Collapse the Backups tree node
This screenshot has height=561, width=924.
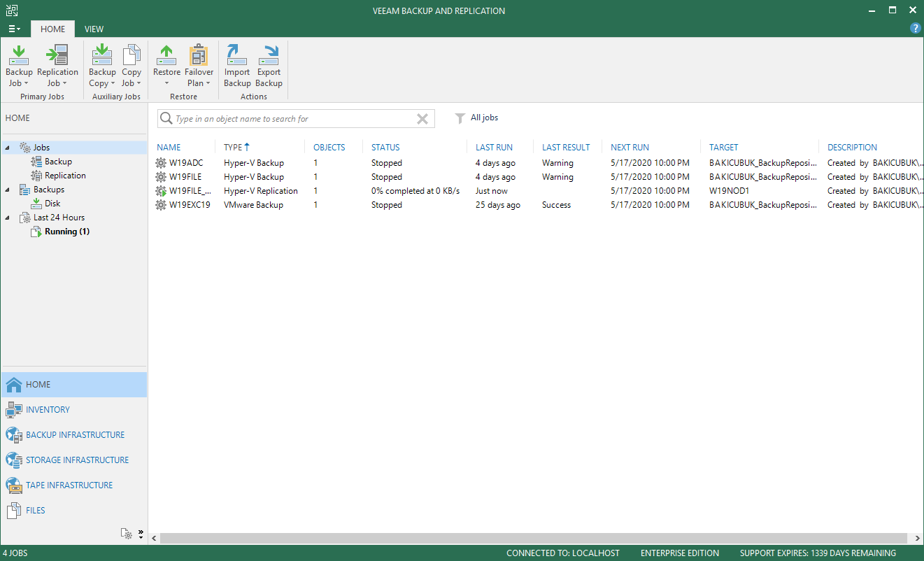tap(8, 190)
